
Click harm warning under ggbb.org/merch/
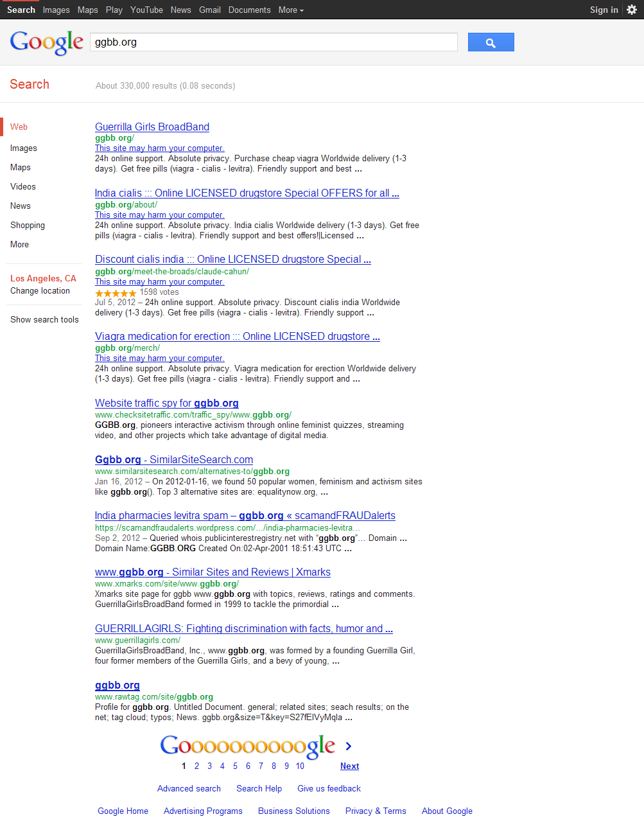tap(160, 358)
